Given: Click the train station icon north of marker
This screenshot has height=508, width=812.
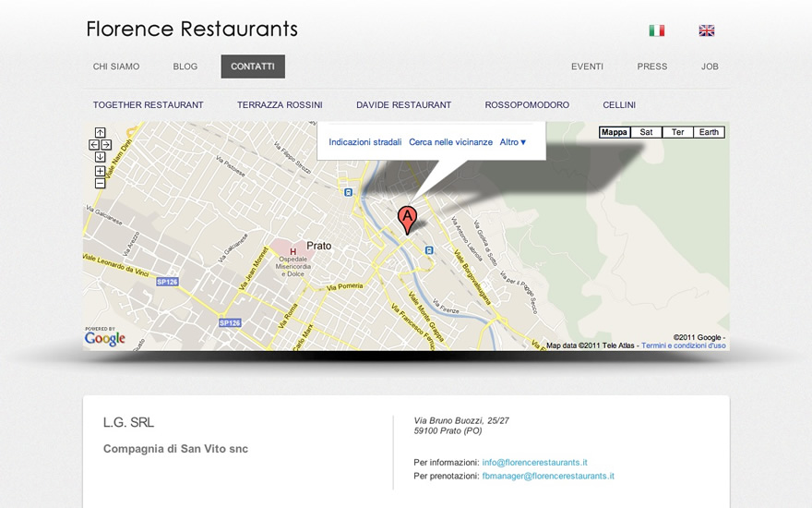Looking at the screenshot, I should [x=349, y=192].
